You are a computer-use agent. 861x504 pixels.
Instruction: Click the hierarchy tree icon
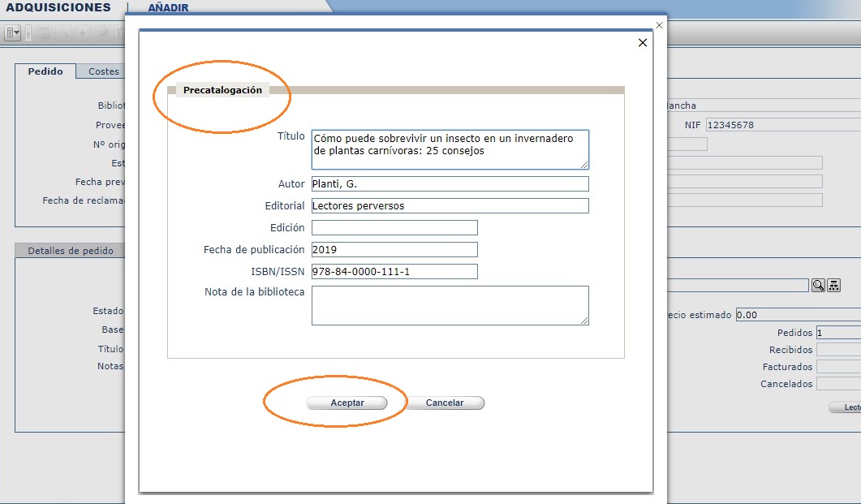tap(833, 285)
